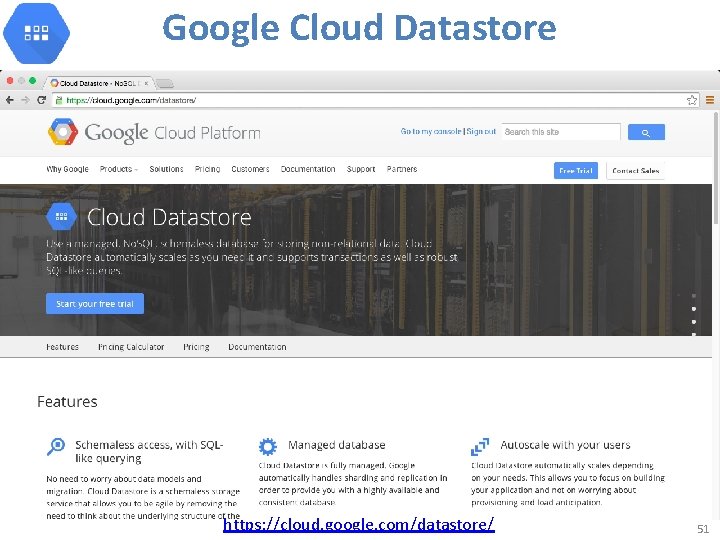Screen dimensions: 720x540
Task: Click the blue Free Trial button
Action: click(x=576, y=170)
